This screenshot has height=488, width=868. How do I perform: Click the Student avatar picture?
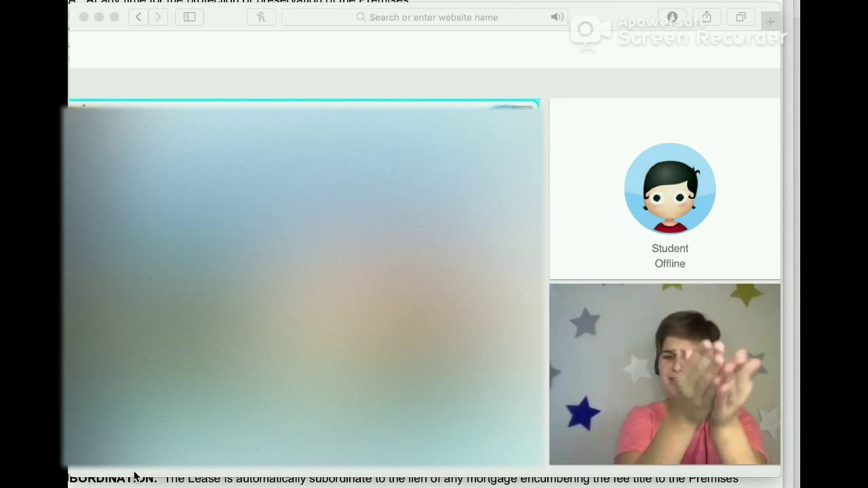point(670,188)
